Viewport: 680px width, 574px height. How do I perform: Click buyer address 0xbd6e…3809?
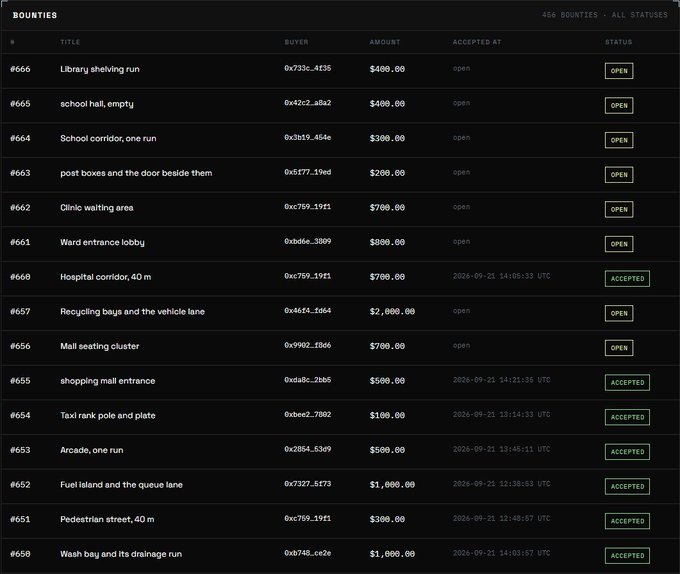[x=307, y=241]
